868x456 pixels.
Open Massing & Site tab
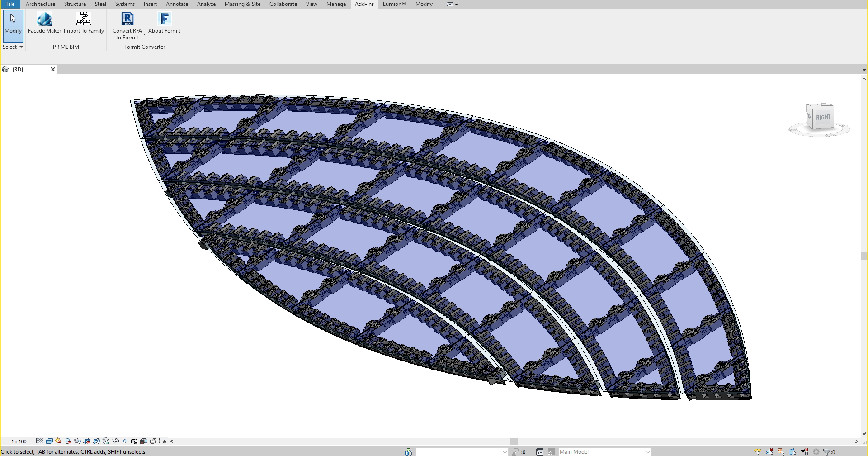(x=242, y=4)
